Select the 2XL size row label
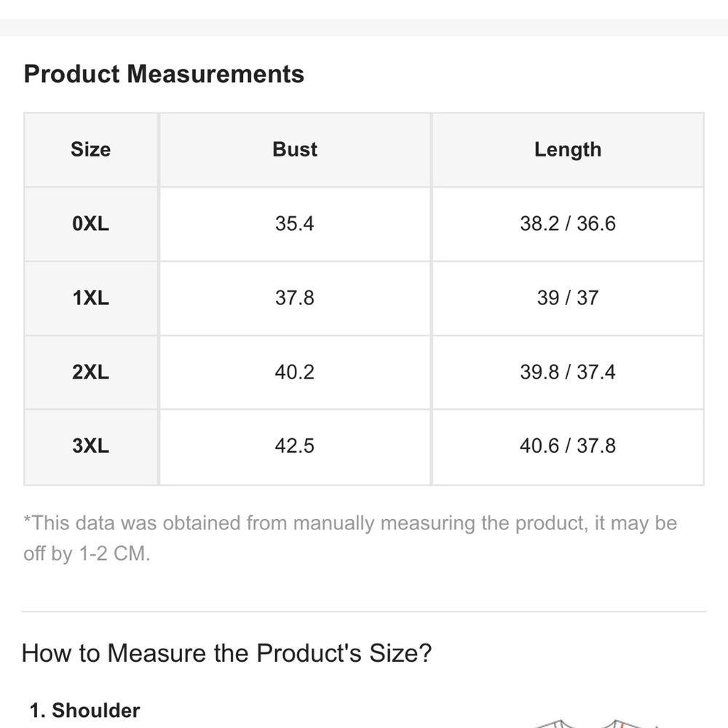Image resolution: width=728 pixels, height=728 pixels. coord(90,372)
